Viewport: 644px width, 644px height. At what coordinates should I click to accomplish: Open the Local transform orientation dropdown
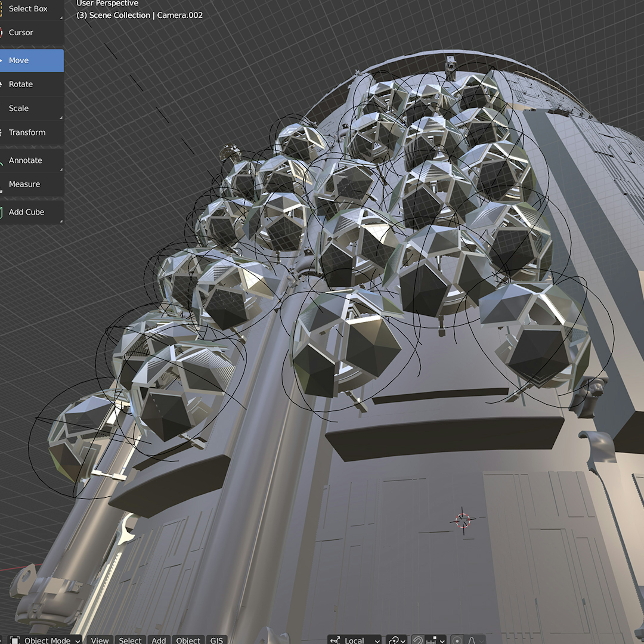pyautogui.click(x=355, y=640)
